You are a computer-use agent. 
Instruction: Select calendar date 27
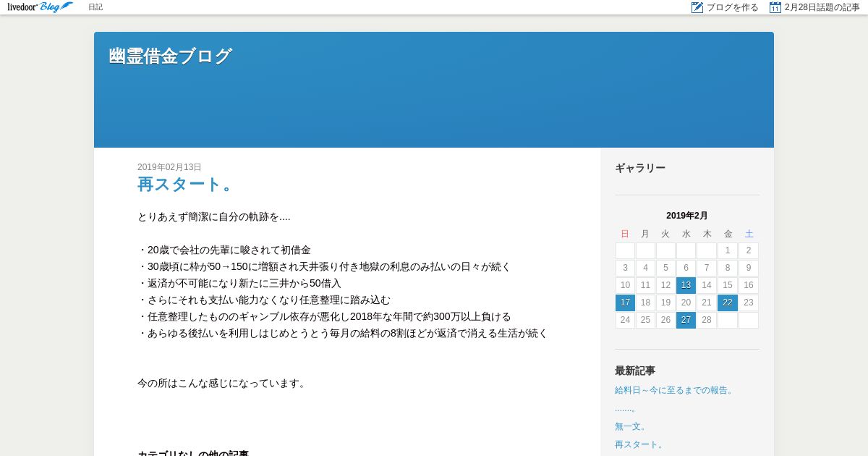pos(686,320)
